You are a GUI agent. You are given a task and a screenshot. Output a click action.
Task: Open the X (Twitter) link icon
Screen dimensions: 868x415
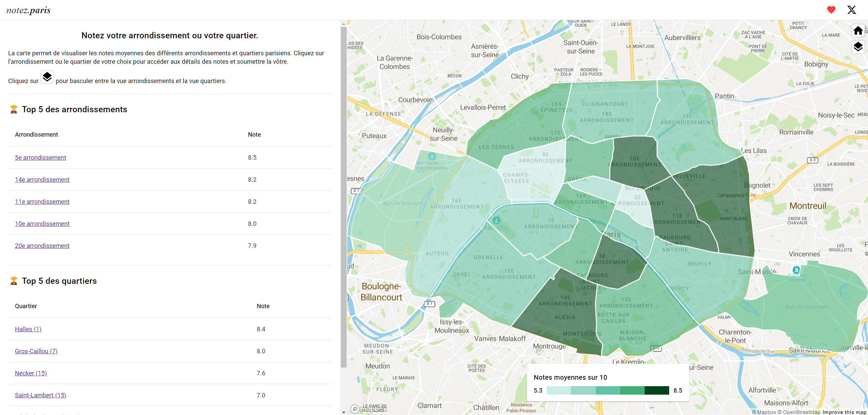(x=851, y=10)
